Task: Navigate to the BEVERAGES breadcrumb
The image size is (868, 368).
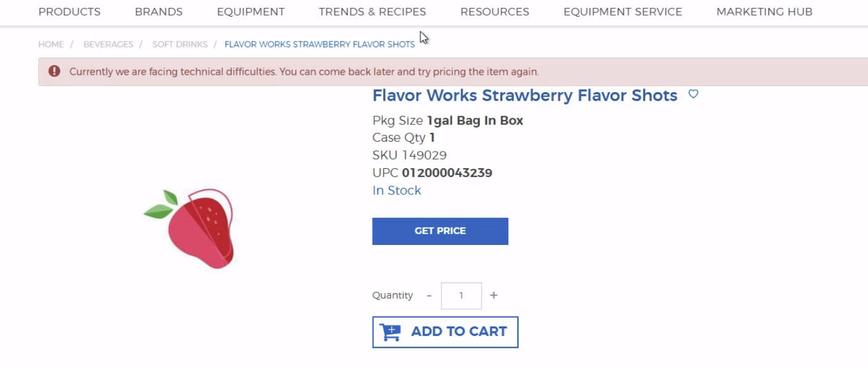Action: point(108,45)
